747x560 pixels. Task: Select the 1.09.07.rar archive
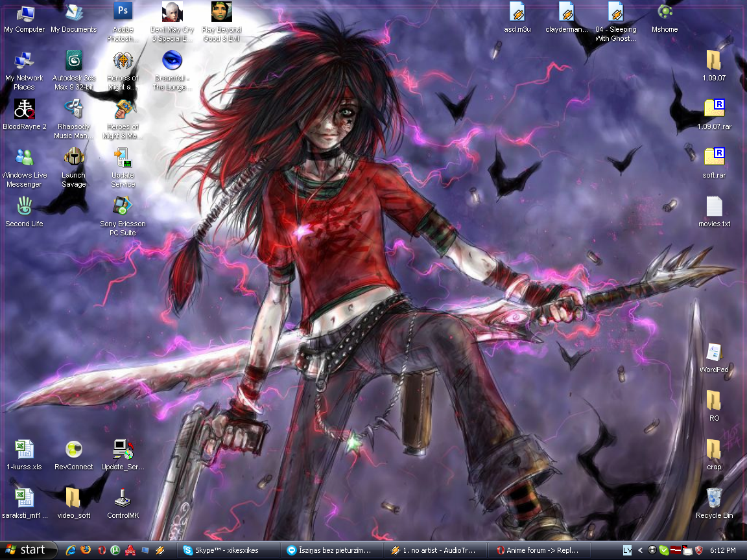pyautogui.click(x=714, y=115)
